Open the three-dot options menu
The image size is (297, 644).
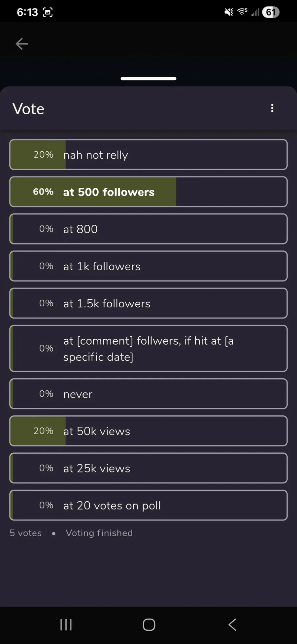[272, 108]
